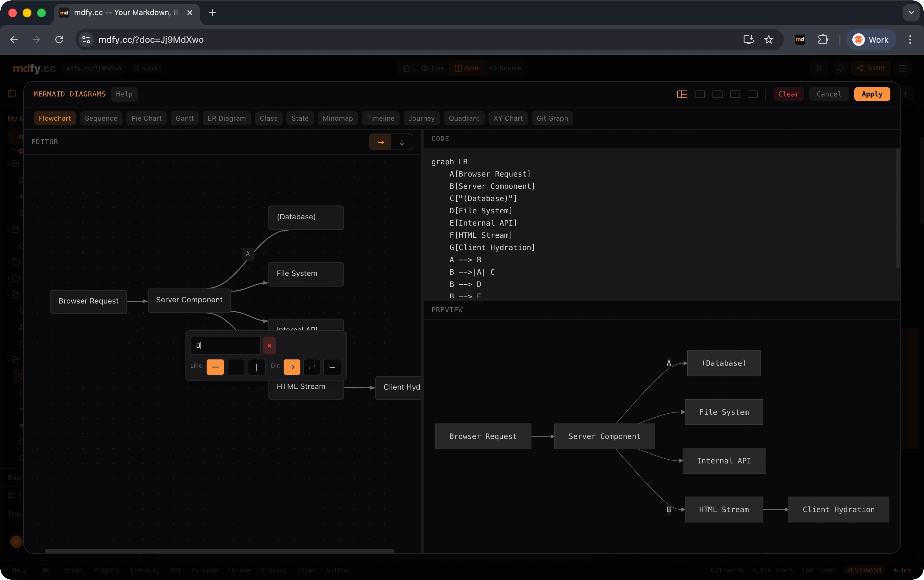This screenshot has width=924, height=580.
Task: Reload the page with refresh icon
Action: (59, 40)
